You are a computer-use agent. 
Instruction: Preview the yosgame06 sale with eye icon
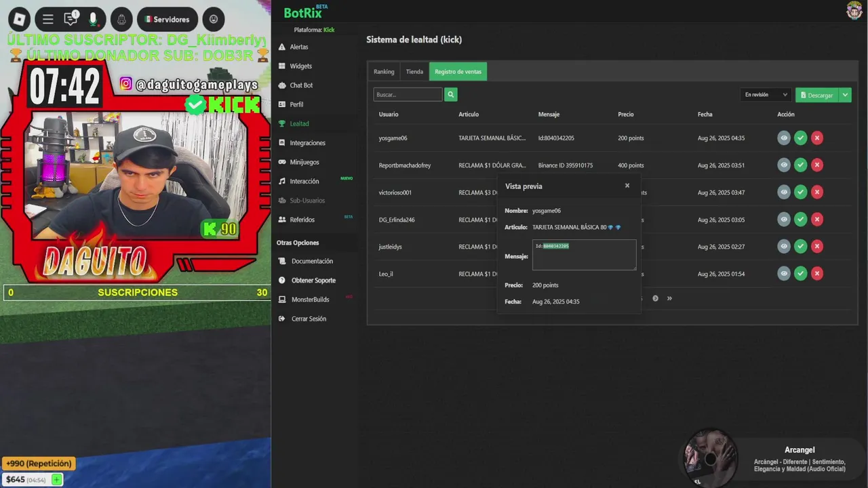(784, 138)
